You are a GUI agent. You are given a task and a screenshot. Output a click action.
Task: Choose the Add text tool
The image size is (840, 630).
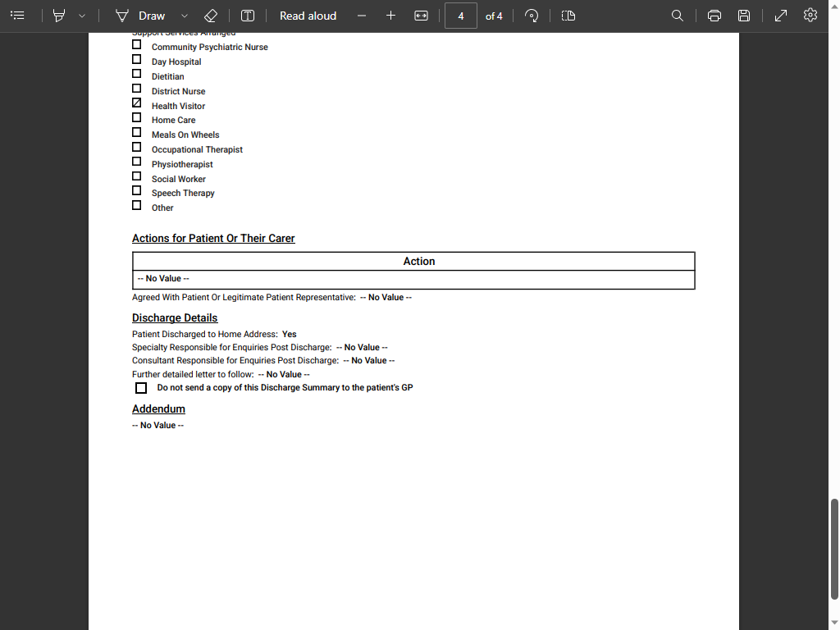coord(248,16)
